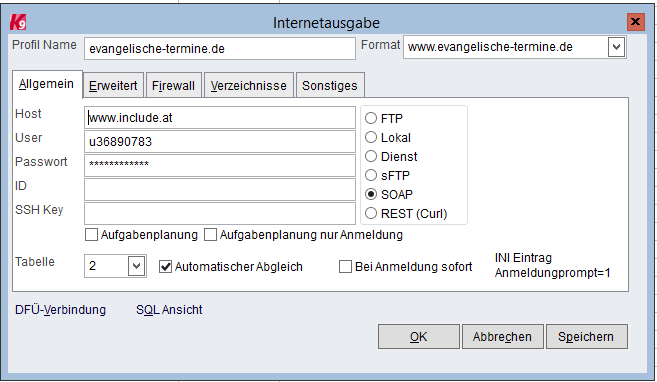Select the sFTP radio option
Image resolution: width=657 pixels, height=382 pixels.
pyautogui.click(x=371, y=175)
